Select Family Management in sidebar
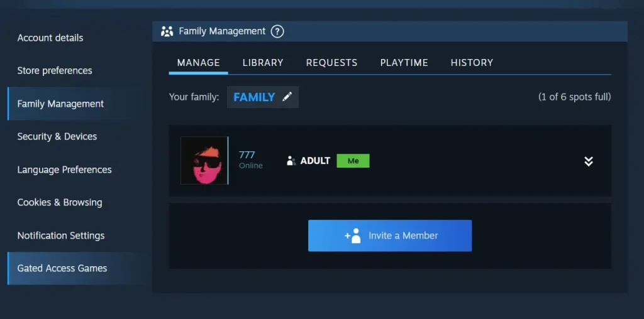Screen dimensions: 644x319 [x=76, y=104]
